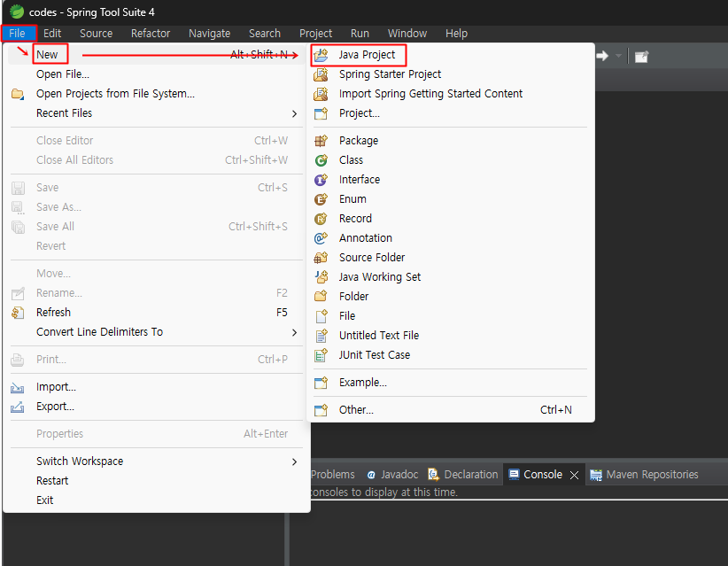Open the File menu
Image resolution: width=728 pixels, height=566 pixels.
[x=18, y=34]
